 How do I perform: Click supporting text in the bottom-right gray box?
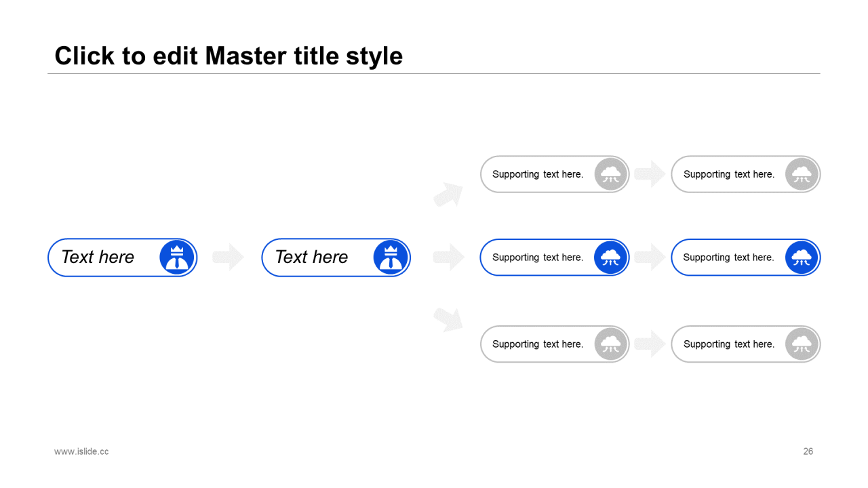(x=729, y=344)
